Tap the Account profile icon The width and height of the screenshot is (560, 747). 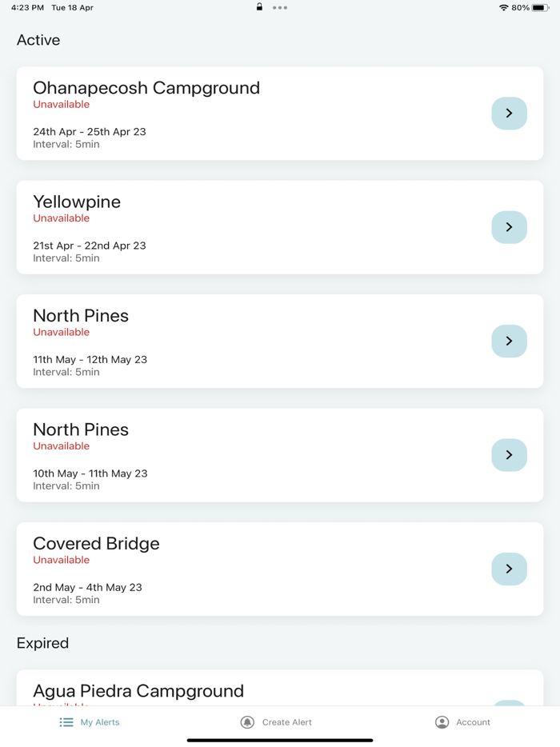pyautogui.click(x=442, y=722)
